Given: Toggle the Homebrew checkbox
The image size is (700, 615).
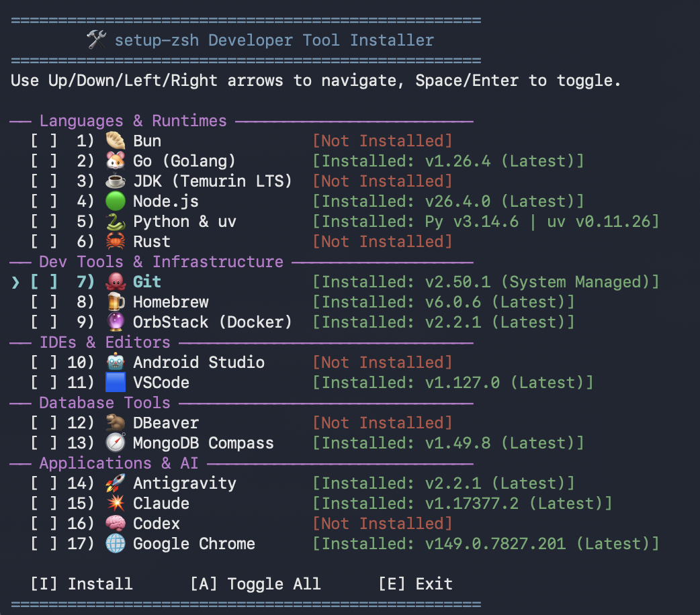Looking at the screenshot, I should point(44,302).
